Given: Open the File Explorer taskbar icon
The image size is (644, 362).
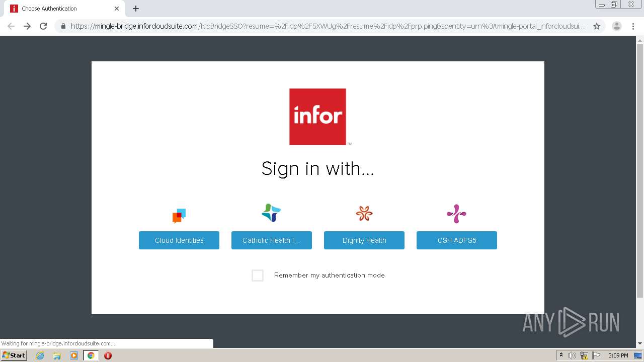Looking at the screenshot, I should coord(57,355).
